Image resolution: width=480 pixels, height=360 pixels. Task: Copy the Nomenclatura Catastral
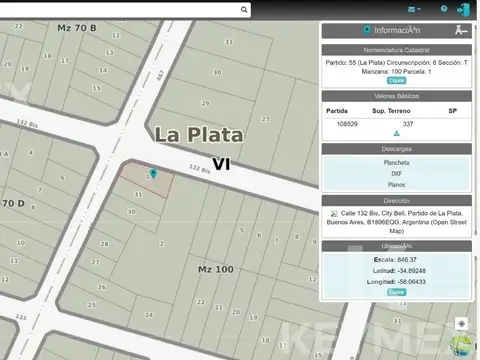point(396,81)
